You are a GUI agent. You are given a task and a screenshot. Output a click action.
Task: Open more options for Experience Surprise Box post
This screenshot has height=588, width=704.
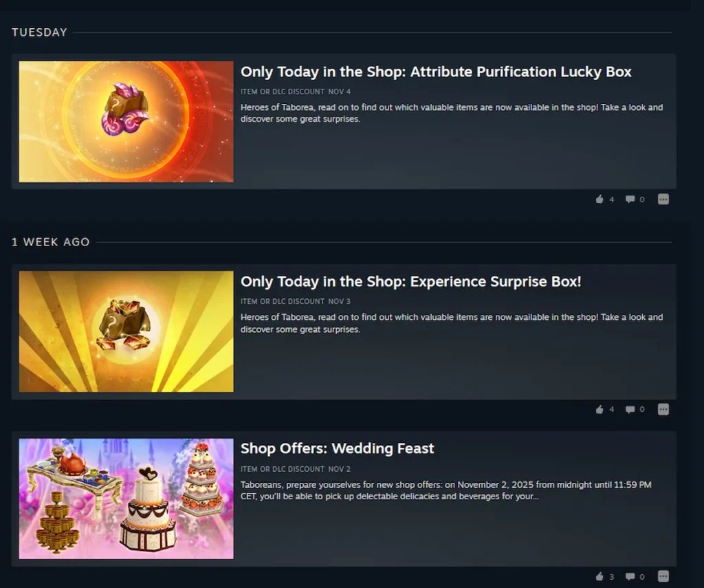click(x=663, y=409)
